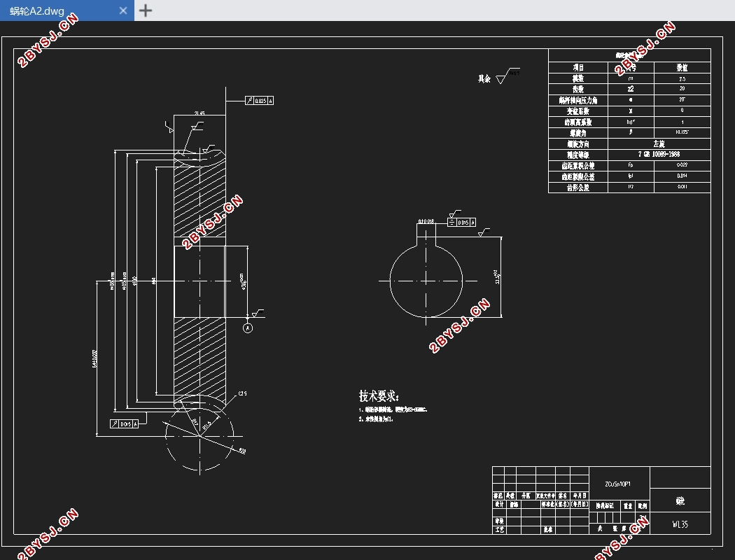Viewport: 735px width, 560px height.
Task: Click the 工艺 cell in title block
Action: point(498,529)
